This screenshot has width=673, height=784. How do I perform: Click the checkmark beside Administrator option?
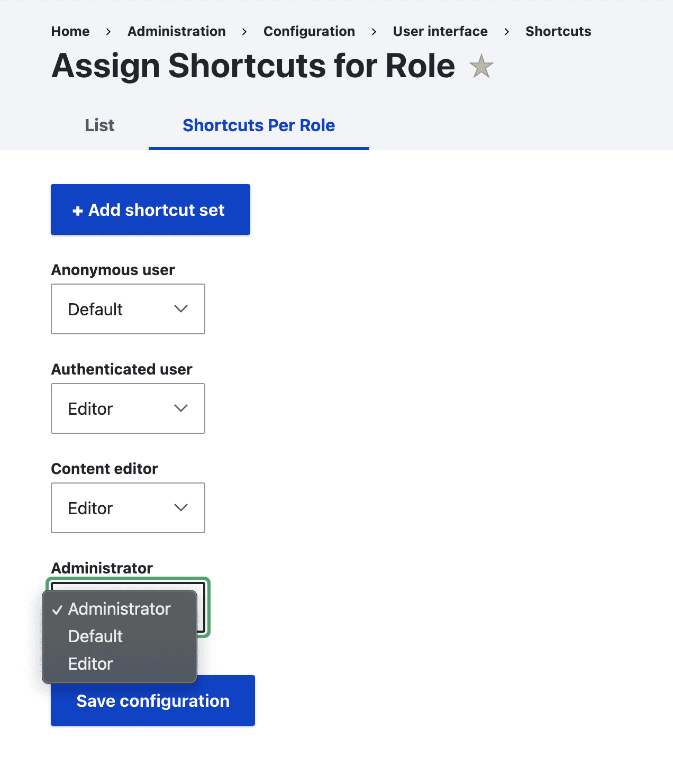[57, 610]
